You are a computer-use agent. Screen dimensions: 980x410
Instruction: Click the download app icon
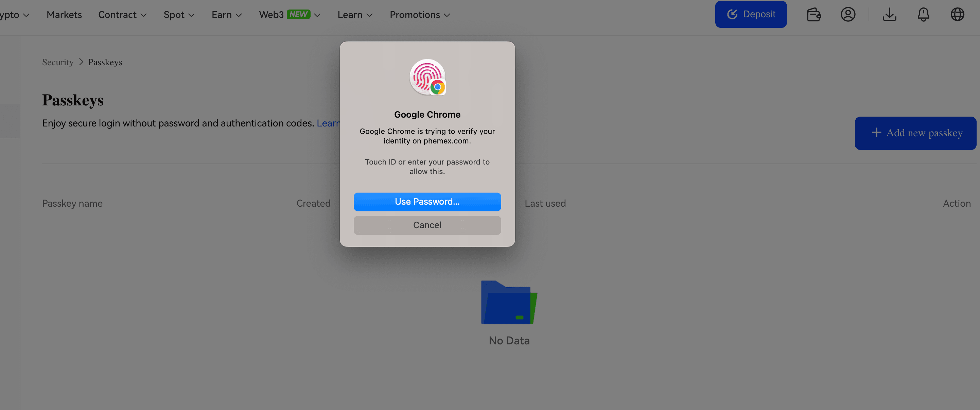click(x=889, y=15)
